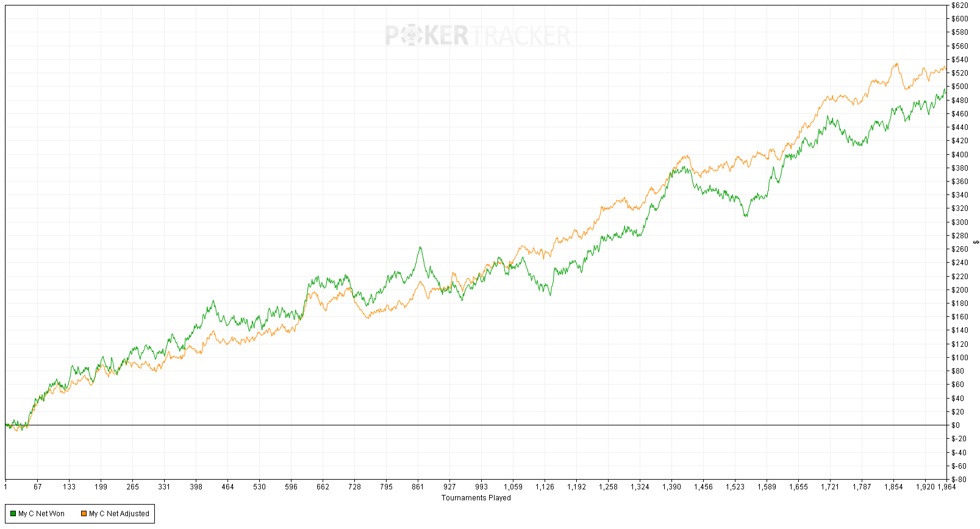Image resolution: width=980 pixels, height=529 pixels.
Task: Click the orange My C Net Adjusted legend swatch
Action: point(84,514)
